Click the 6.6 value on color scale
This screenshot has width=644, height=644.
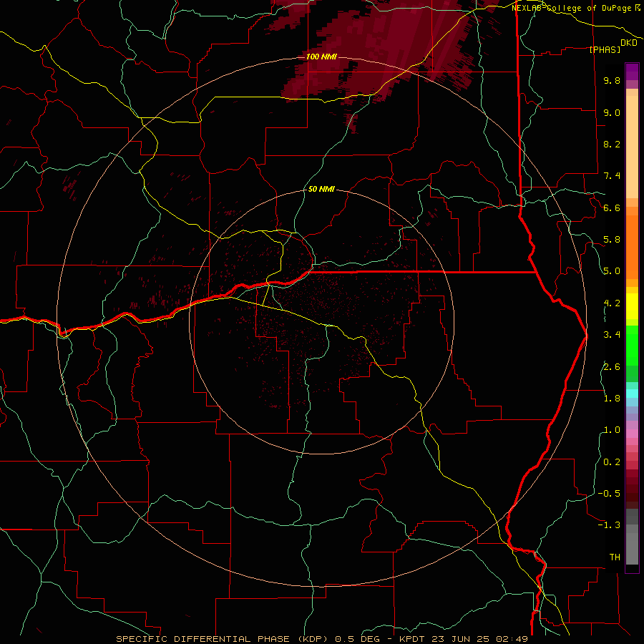(x=612, y=208)
